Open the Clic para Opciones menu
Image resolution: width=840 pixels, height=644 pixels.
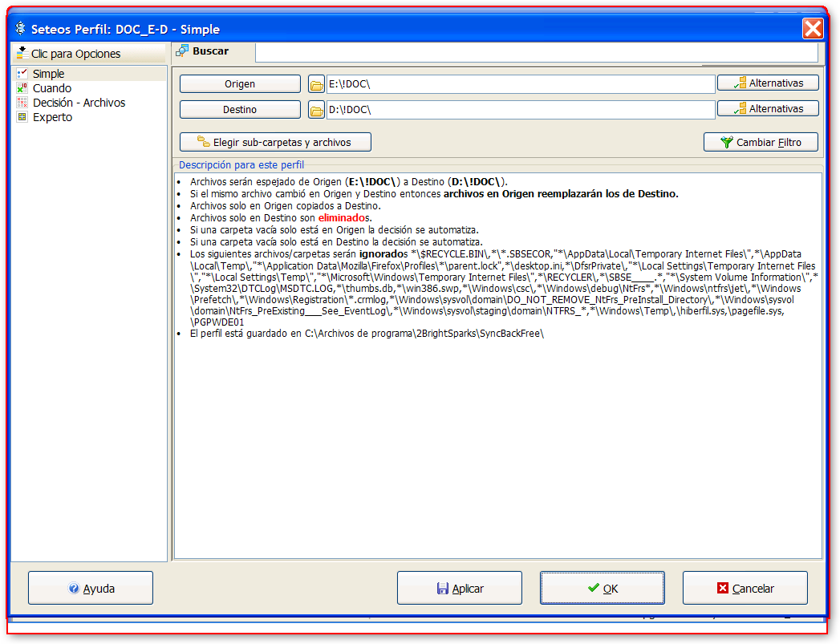88,54
